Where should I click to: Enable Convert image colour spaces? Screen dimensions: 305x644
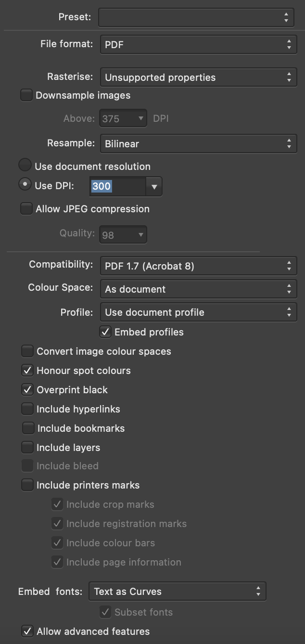27,351
